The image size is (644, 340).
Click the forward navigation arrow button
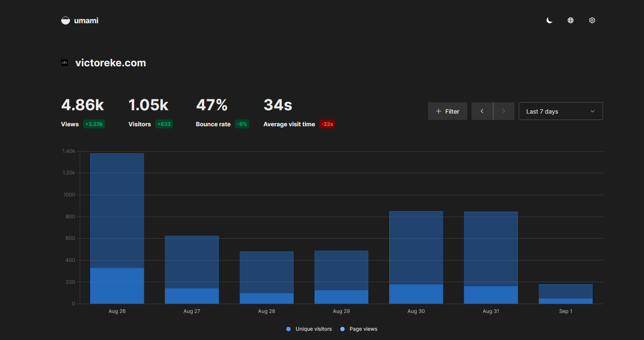click(504, 111)
